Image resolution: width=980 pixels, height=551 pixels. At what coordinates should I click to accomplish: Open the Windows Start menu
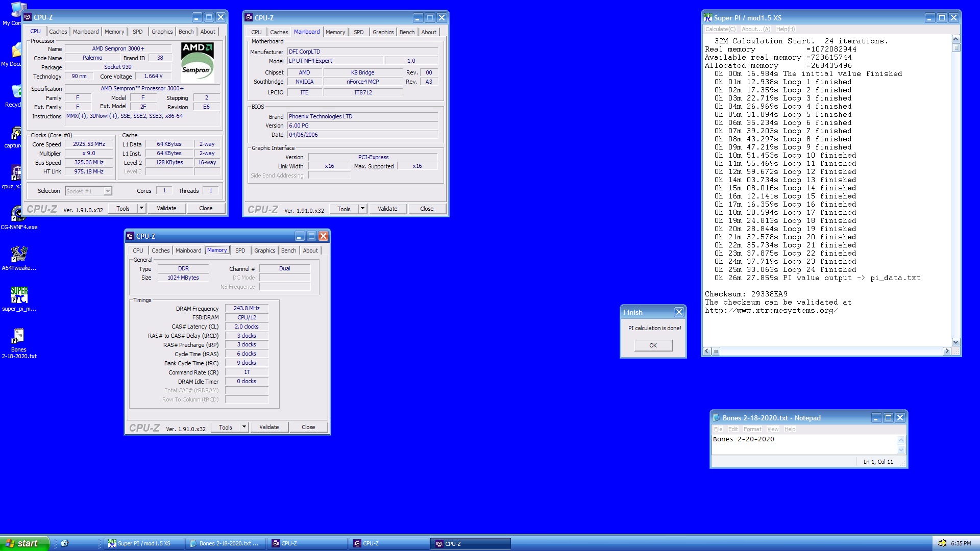point(24,543)
